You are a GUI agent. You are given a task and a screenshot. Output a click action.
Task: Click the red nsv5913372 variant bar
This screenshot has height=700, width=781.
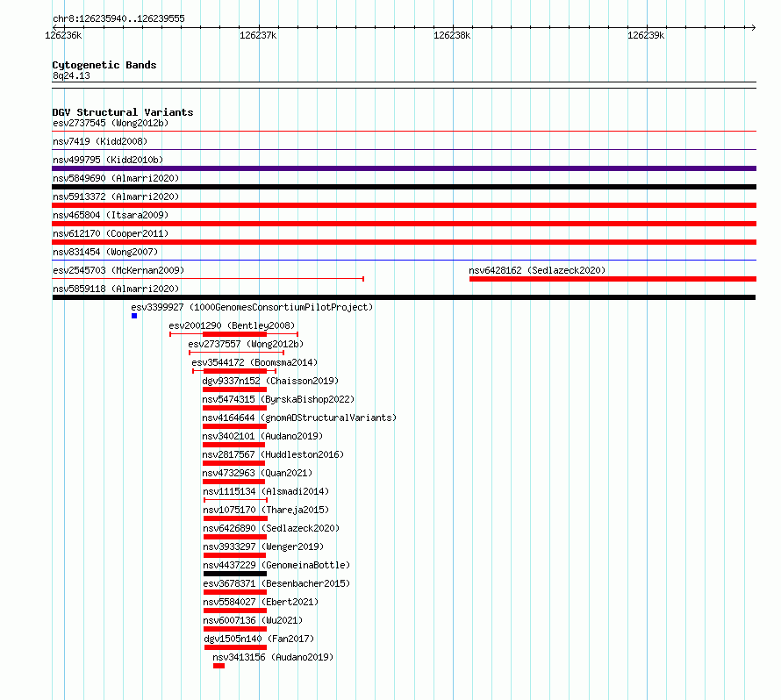[x=404, y=205]
